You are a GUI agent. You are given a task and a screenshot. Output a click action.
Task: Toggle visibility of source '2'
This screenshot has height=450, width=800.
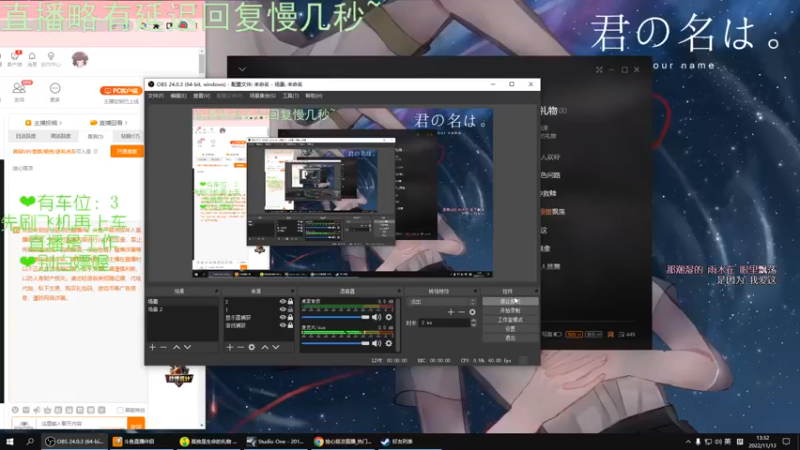pyautogui.click(x=283, y=302)
